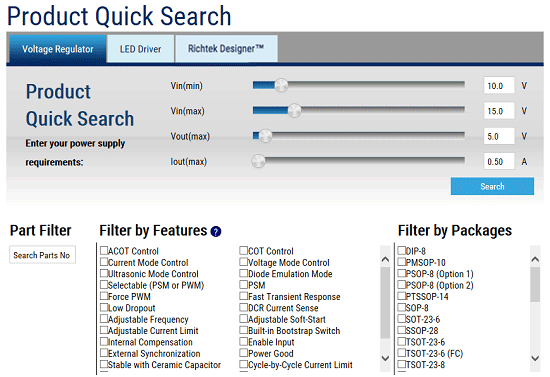
Task: Check the ACOT Control checkbox
Action: (x=104, y=250)
